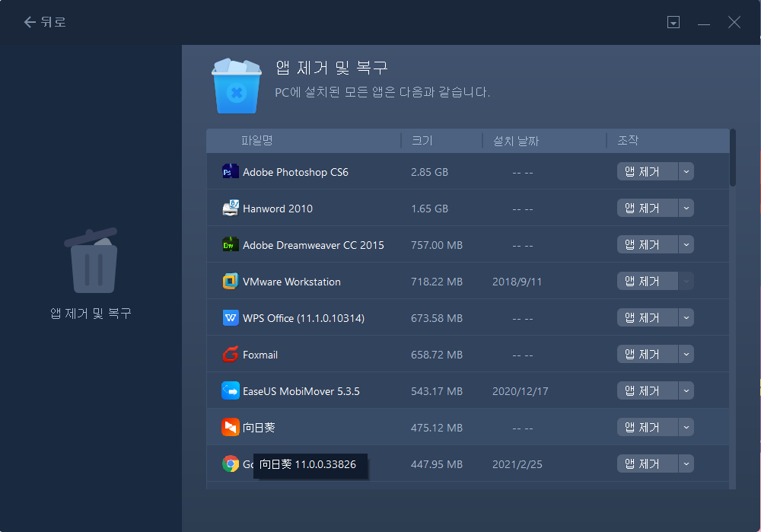
Task: Uninstall Adobe Dreamweaver CC 2015 with 앱 제거
Action: click(647, 244)
